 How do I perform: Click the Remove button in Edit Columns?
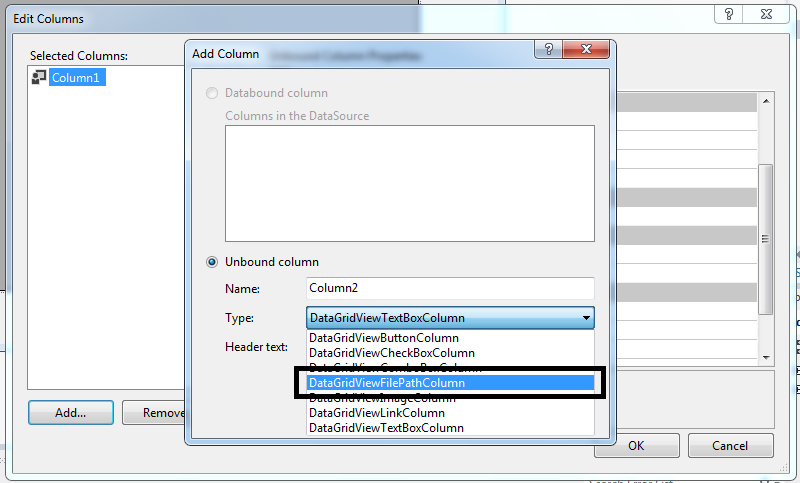point(154,413)
